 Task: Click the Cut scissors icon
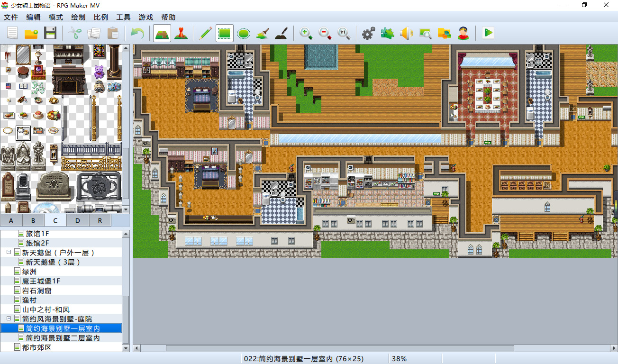75,33
